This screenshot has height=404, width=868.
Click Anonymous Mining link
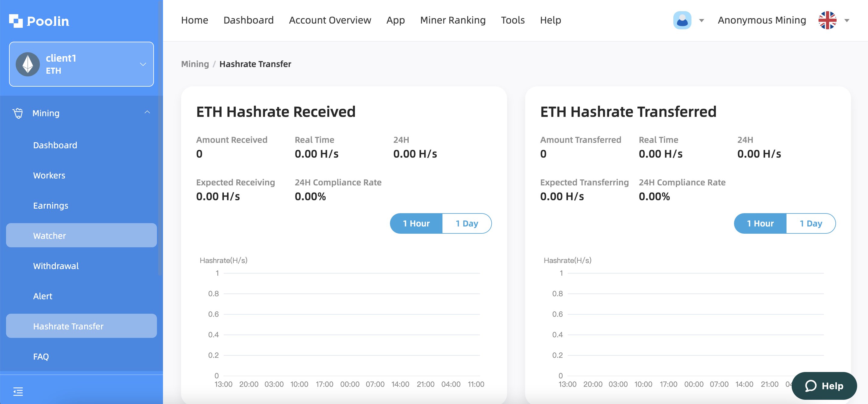[x=762, y=20]
